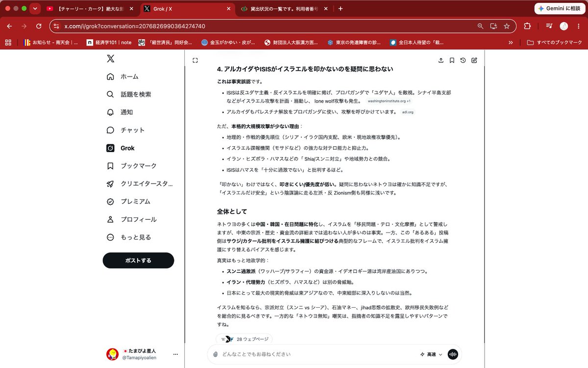Bookmark this page with star icon
This screenshot has width=588, height=368.
pyautogui.click(x=507, y=26)
